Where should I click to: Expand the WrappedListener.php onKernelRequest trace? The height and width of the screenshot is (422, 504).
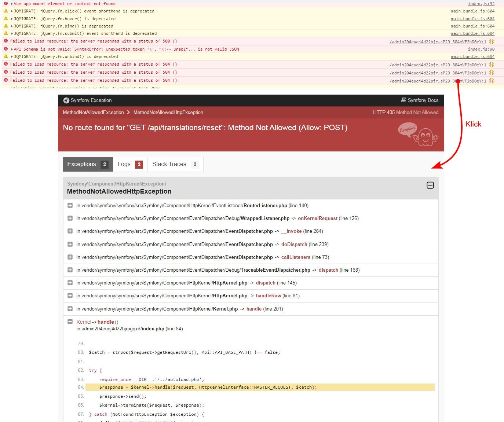[70, 218]
